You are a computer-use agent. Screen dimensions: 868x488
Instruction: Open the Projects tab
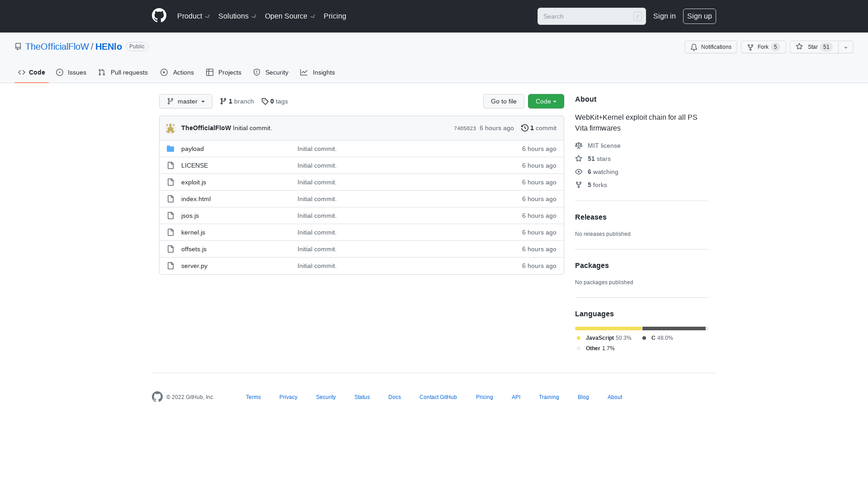click(224, 72)
